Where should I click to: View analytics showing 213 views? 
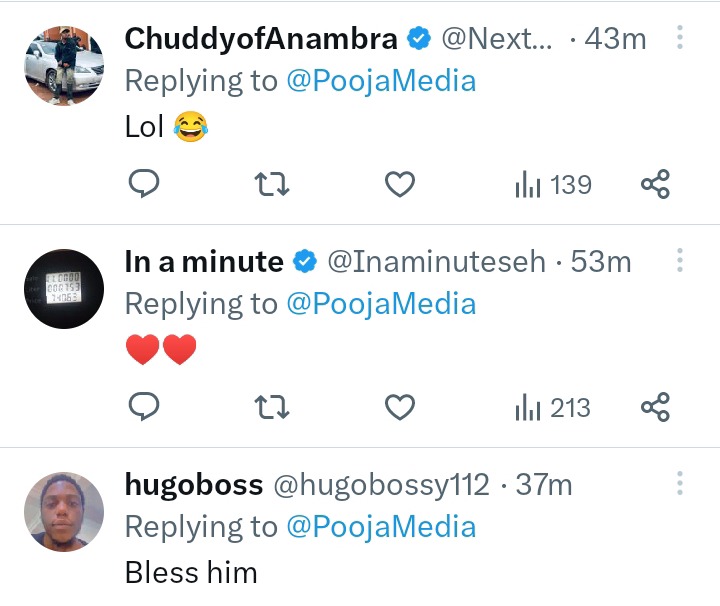point(552,408)
